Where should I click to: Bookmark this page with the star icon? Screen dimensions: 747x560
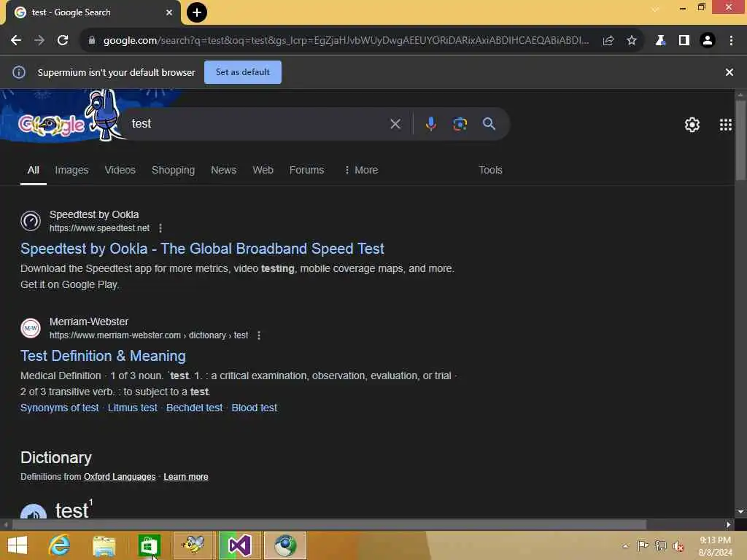click(x=631, y=41)
